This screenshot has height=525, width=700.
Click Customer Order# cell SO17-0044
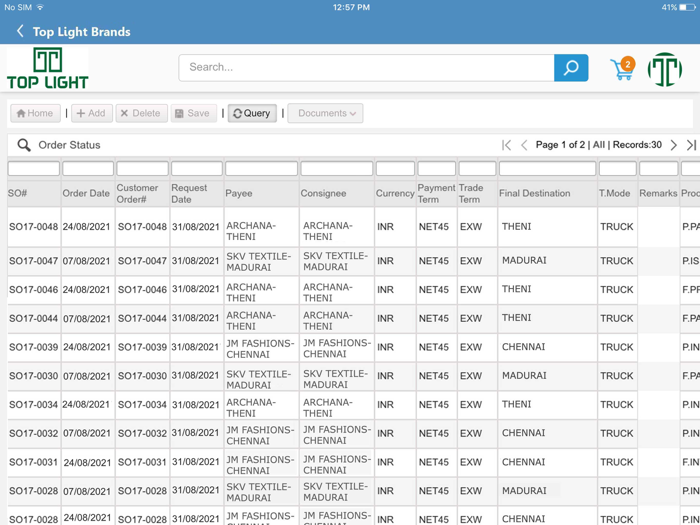coord(142,319)
